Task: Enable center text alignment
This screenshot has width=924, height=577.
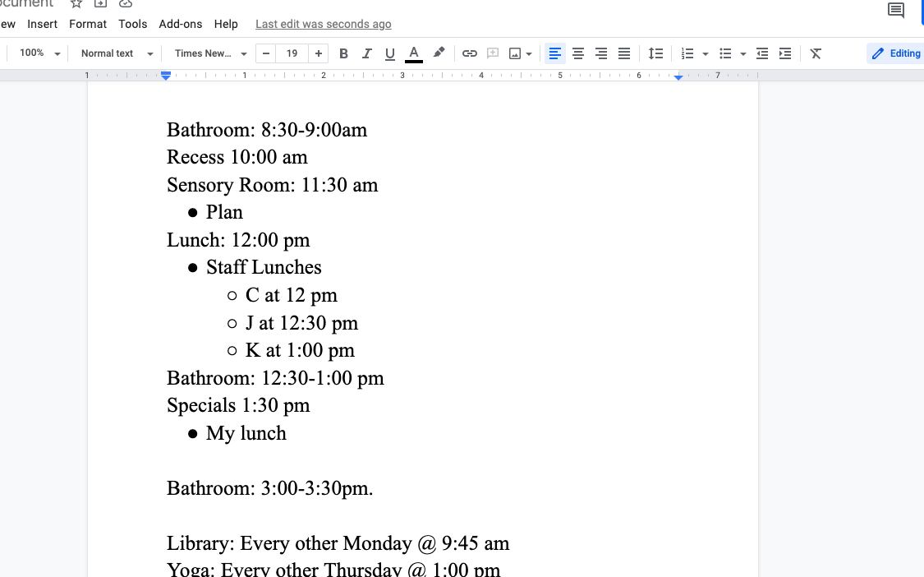Action: 578,53
